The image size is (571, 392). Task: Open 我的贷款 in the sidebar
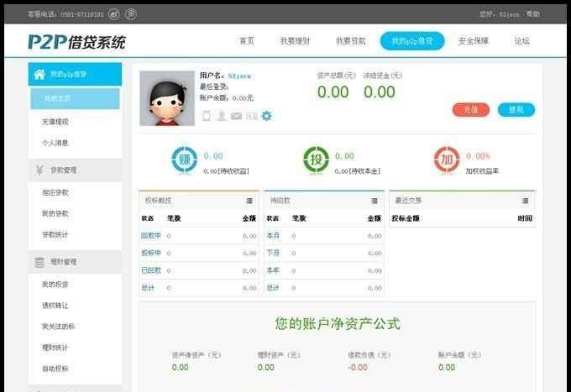click(55, 213)
